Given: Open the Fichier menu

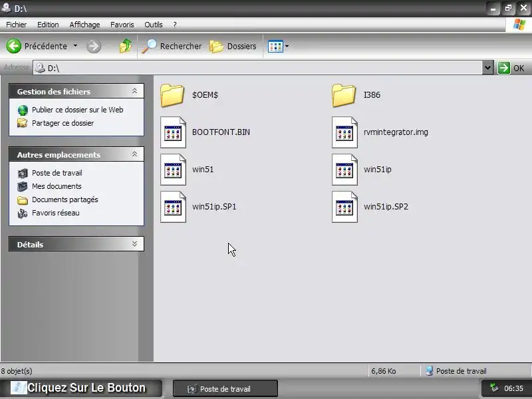Looking at the screenshot, I should (16, 25).
